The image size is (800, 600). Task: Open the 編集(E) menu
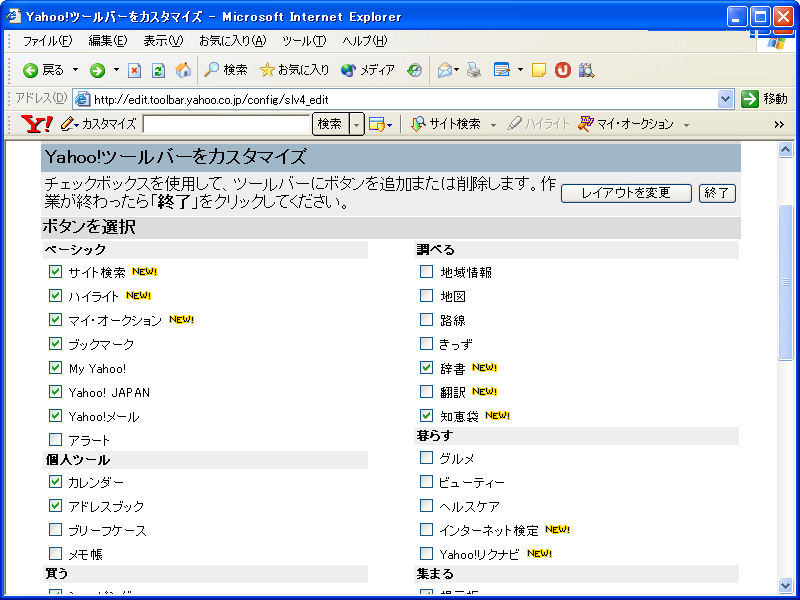pyautogui.click(x=107, y=41)
